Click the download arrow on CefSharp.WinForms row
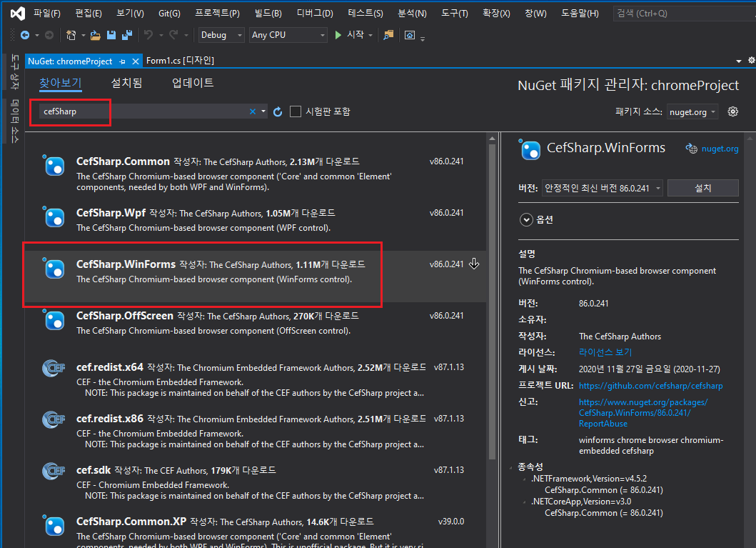 474,264
